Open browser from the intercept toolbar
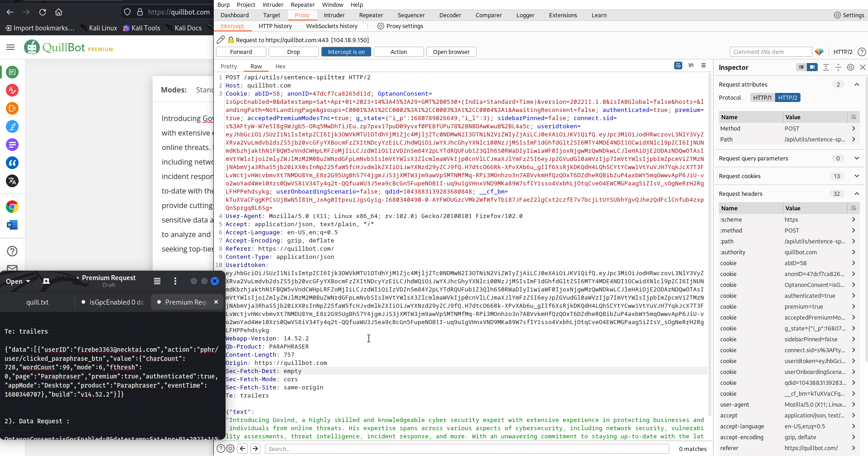 [451, 51]
